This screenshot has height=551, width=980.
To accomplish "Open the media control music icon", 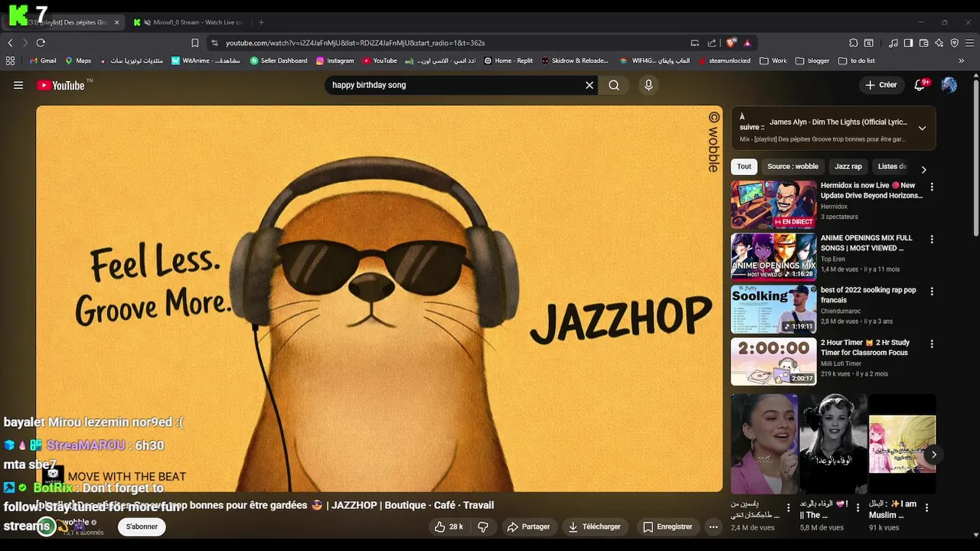I will pyautogui.click(x=893, y=43).
